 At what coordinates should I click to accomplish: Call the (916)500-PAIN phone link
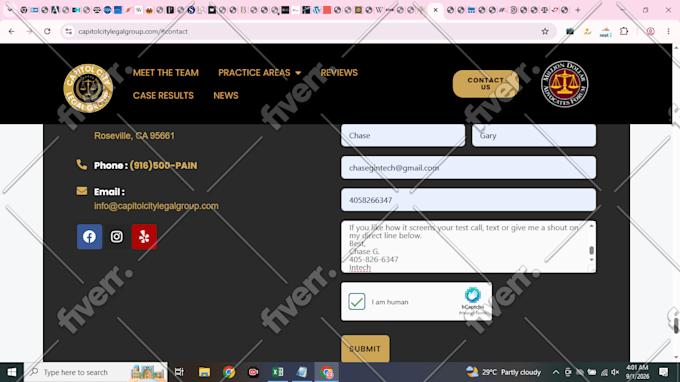pos(163,166)
